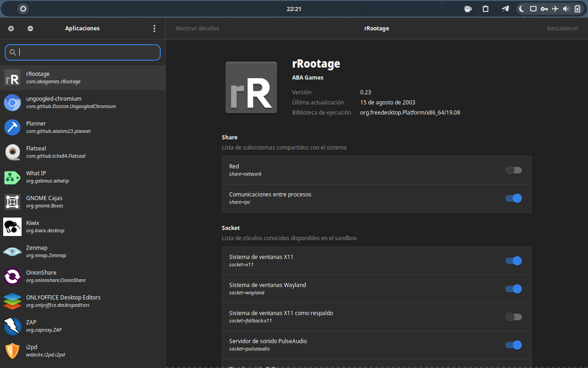Click org.freedesktop.Platform/x86_64/19.08 runtime text
This screenshot has width=588, height=368.
(x=410, y=112)
